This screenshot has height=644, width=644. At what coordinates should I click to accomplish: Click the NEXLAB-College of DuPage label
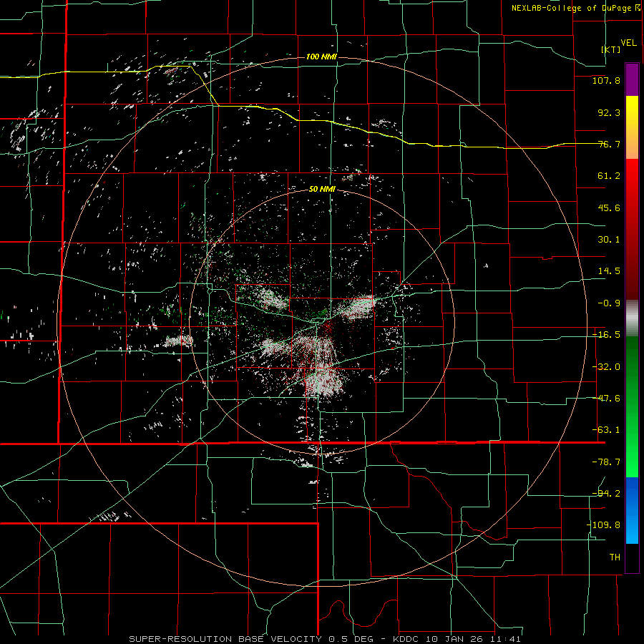coord(571,8)
